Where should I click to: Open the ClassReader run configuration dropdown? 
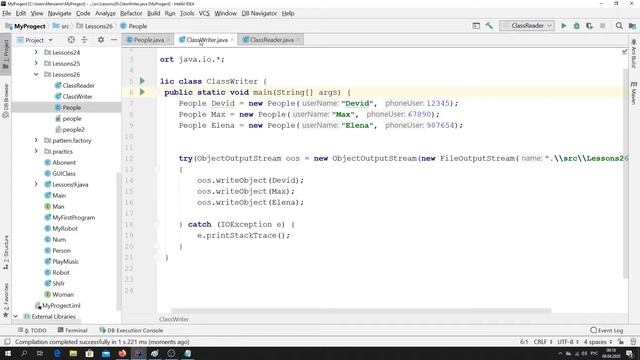[527, 26]
